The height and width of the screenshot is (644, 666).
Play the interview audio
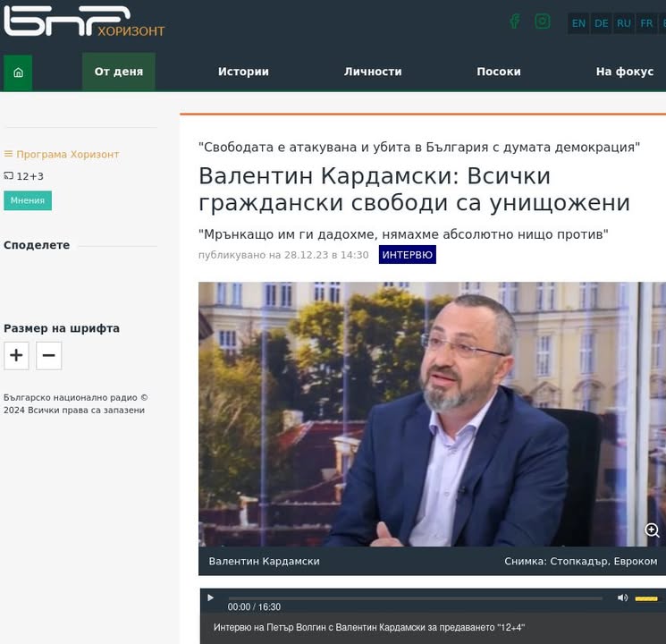pyautogui.click(x=210, y=597)
